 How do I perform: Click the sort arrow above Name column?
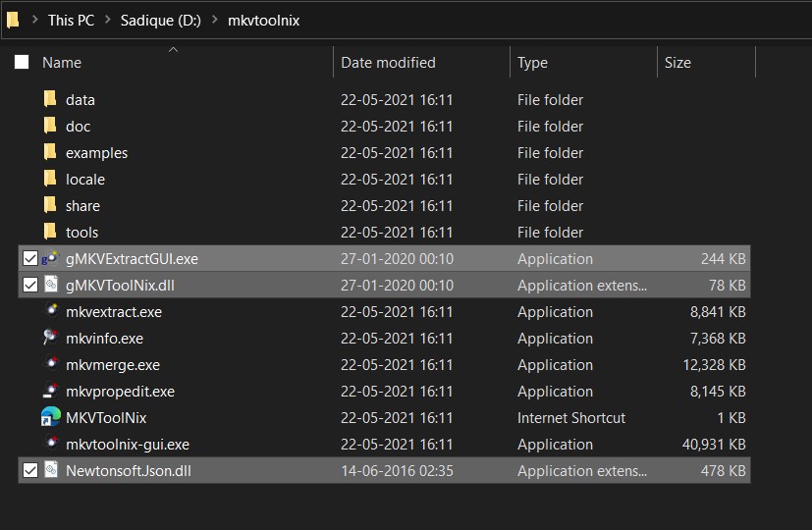[174, 50]
